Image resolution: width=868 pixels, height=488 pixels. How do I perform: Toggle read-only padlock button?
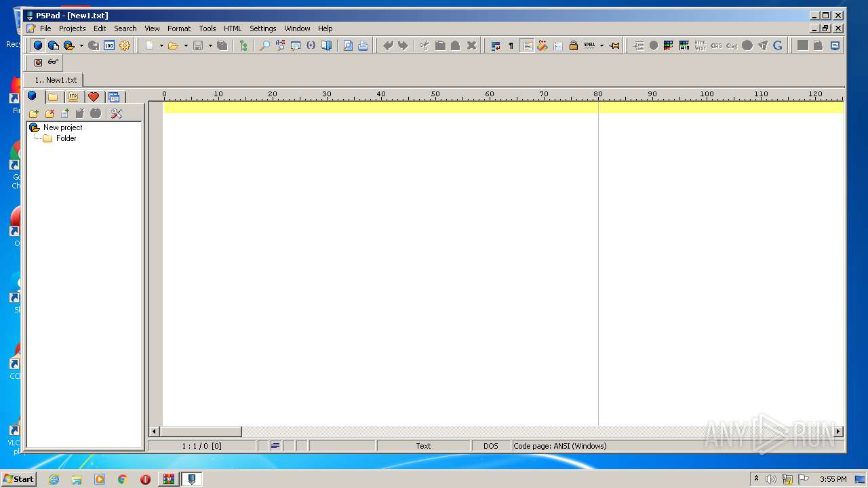pos(574,45)
